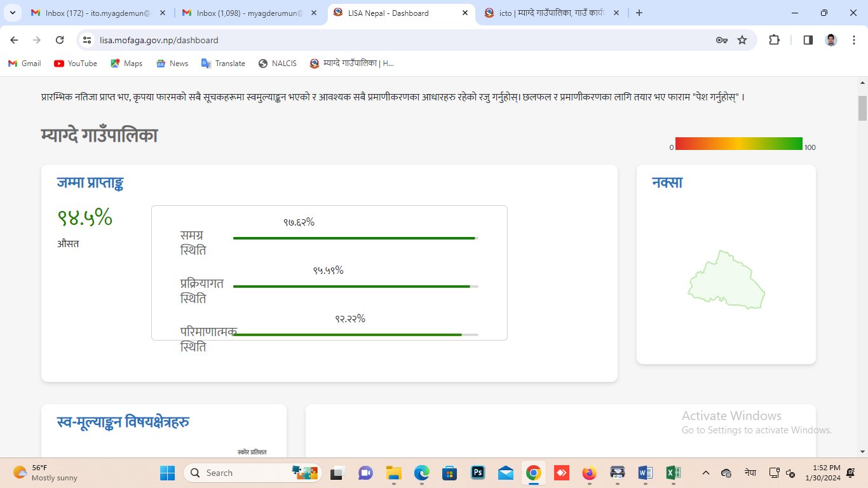The image size is (868, 488).
Task: Show hidden system tray icons
Action: pos(706,473)
